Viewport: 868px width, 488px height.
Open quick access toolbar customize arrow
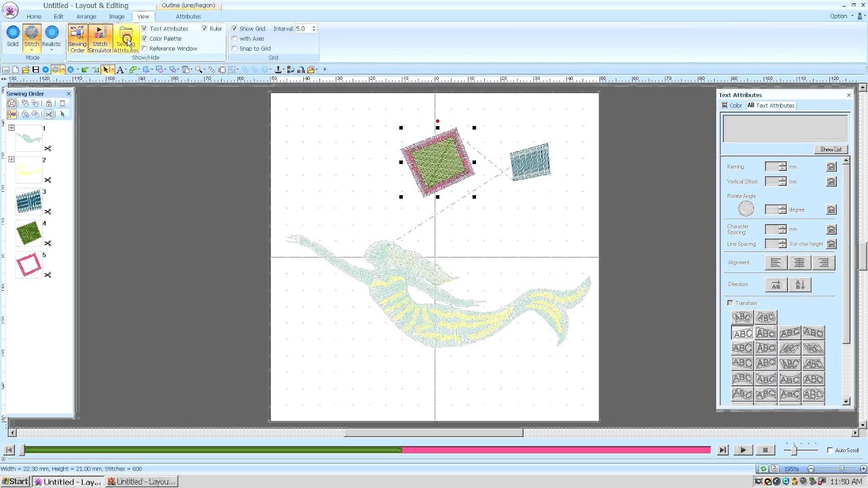pos(324,69)
